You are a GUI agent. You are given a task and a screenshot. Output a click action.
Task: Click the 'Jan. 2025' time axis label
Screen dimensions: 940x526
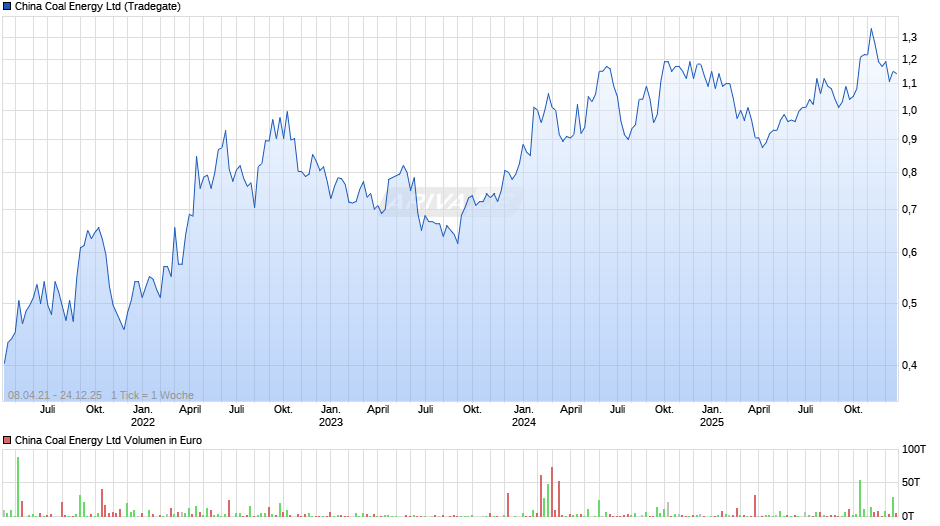(712, 416)
